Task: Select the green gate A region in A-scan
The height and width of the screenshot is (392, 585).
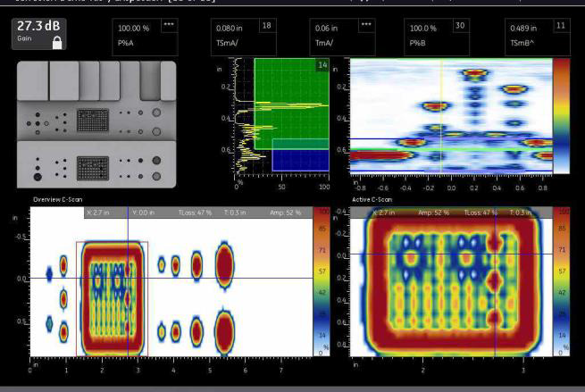Action: pyautogui.click(x=292, y=104)
